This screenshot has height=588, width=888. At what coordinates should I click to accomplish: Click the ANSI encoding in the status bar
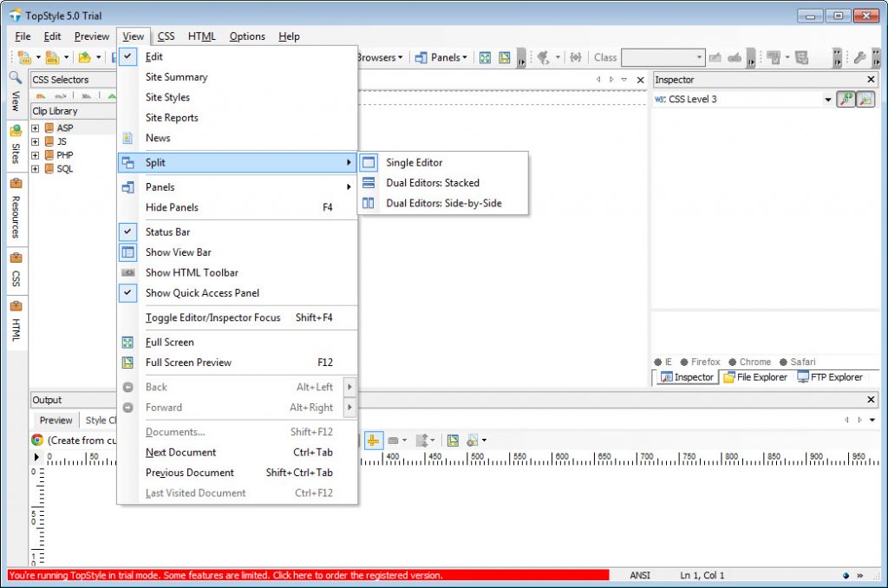pos(640,575)
